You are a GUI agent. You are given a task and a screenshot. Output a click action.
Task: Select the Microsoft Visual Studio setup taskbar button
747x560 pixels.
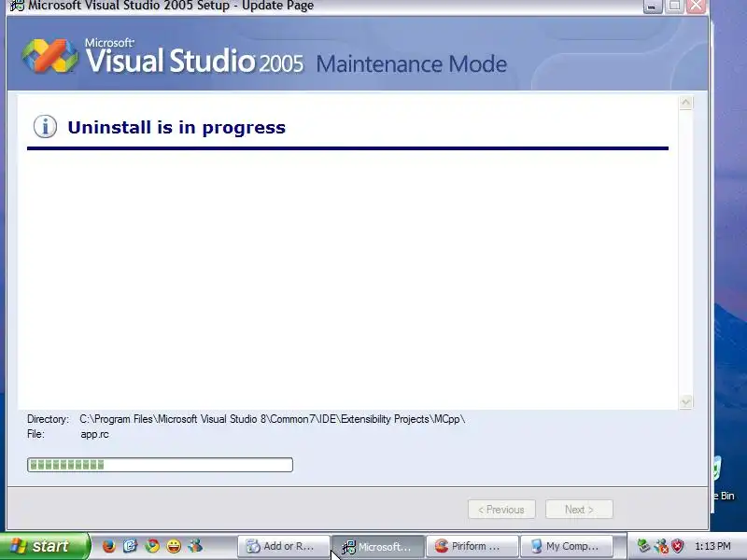[378, 546]
